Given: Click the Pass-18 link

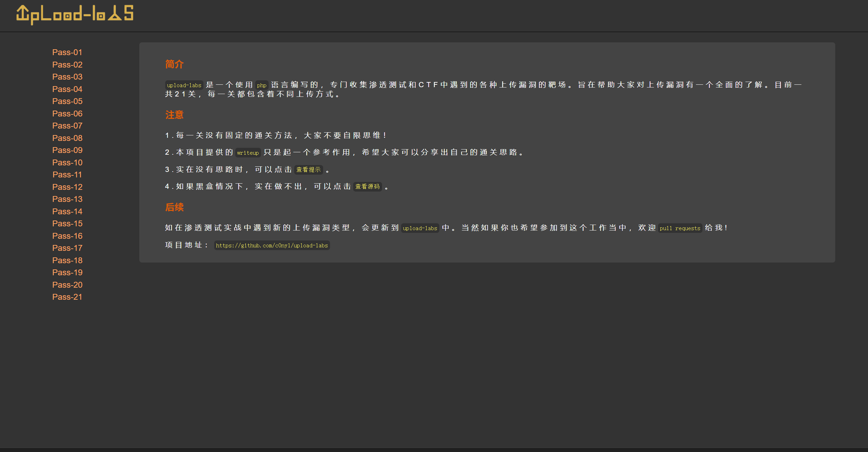Looking at the screenshot, I should (x=67, y=260).
